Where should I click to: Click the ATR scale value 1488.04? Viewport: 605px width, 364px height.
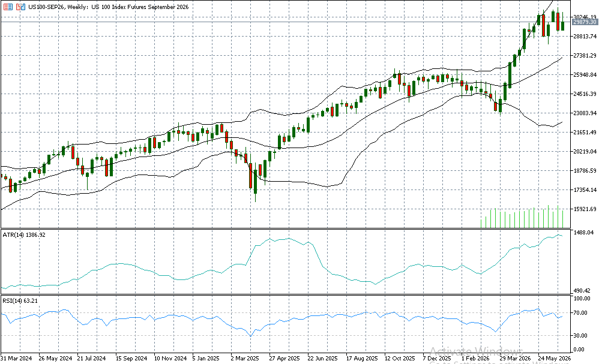tap(584, 233)
